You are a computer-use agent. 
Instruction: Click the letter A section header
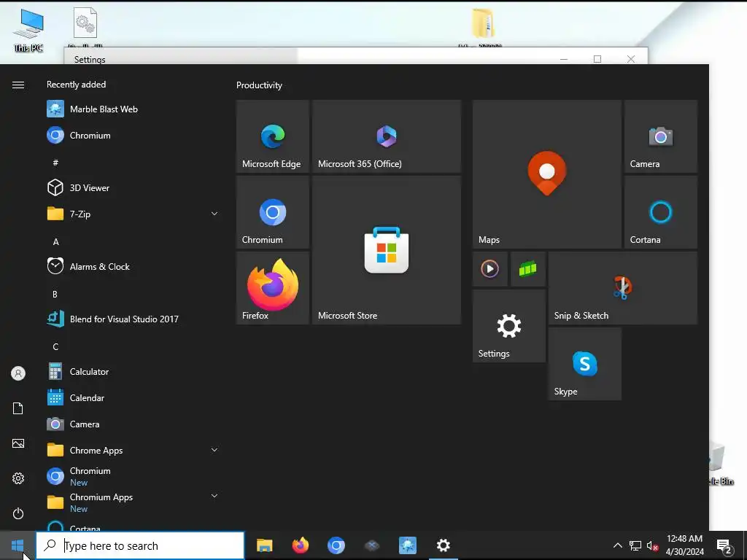[x=55, y=241]
